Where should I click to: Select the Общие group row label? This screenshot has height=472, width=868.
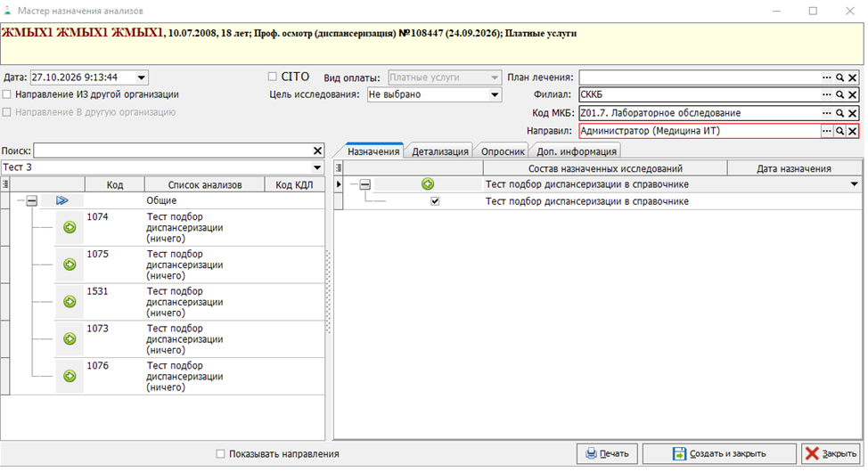point(161,200)
